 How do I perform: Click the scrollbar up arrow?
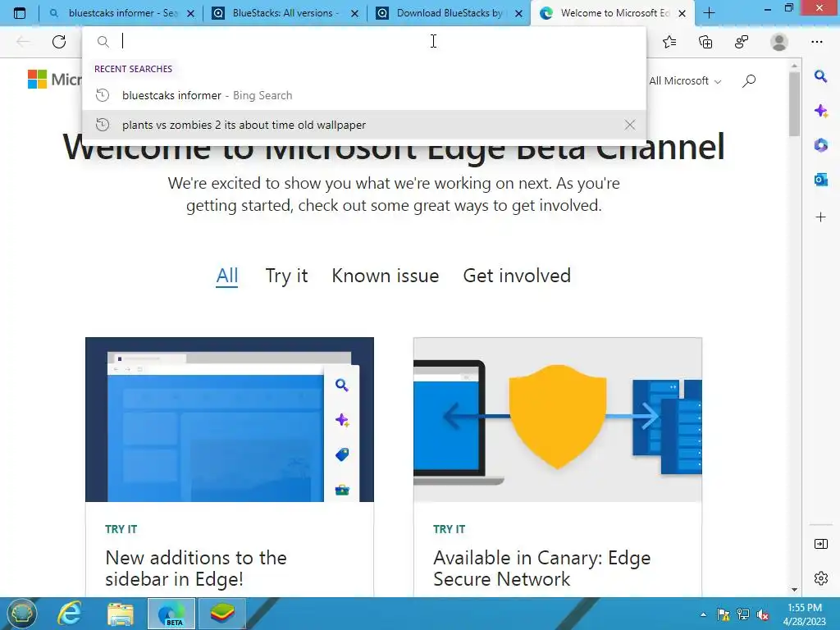(x=794, y=66)
